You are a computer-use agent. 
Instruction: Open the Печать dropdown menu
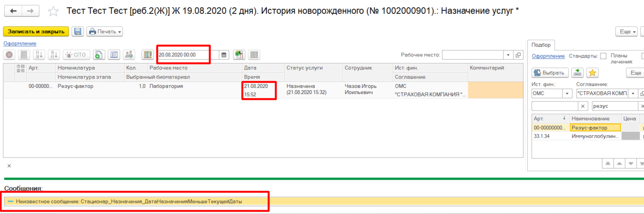pyautogui.click(x=104, y=32)
